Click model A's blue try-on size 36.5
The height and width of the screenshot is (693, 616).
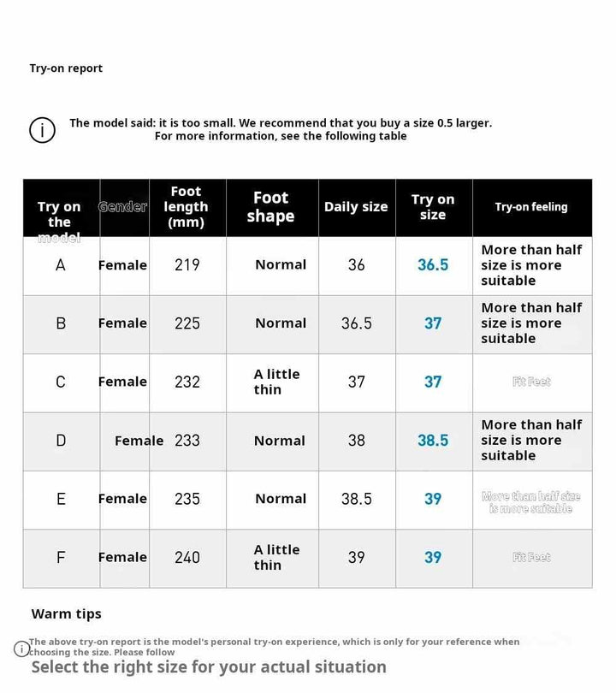[x=433, y=265]
